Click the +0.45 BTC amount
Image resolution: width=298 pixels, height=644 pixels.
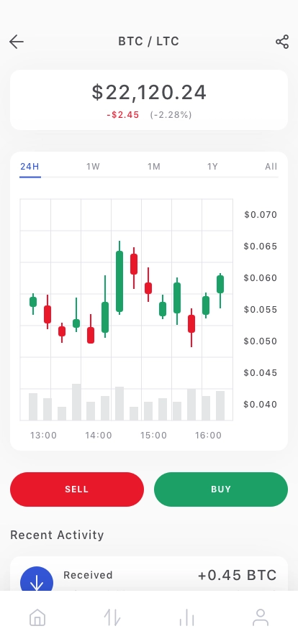[x=238, y=575]
